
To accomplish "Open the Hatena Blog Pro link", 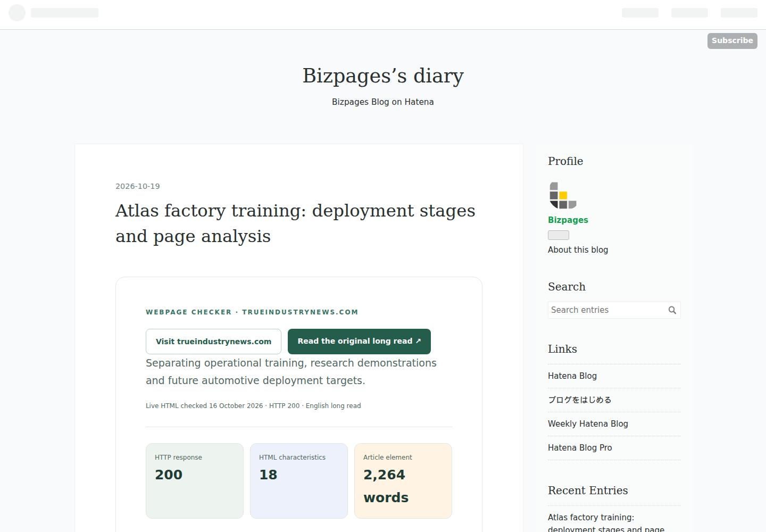I will (x=580, y=448).
